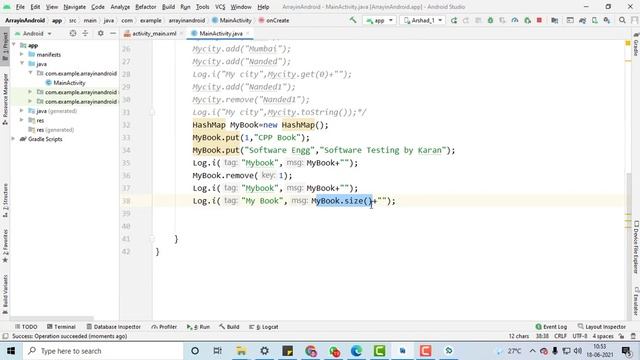This screenshot has width=640, height=360.
Task: Open the Layout Inspector tool window
Action: pos(602,327)
